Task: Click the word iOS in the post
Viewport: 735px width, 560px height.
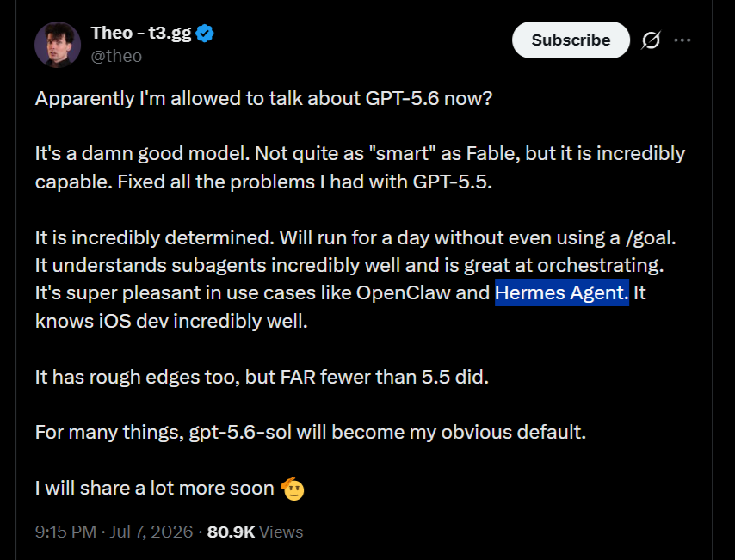Action: (114, 321)
